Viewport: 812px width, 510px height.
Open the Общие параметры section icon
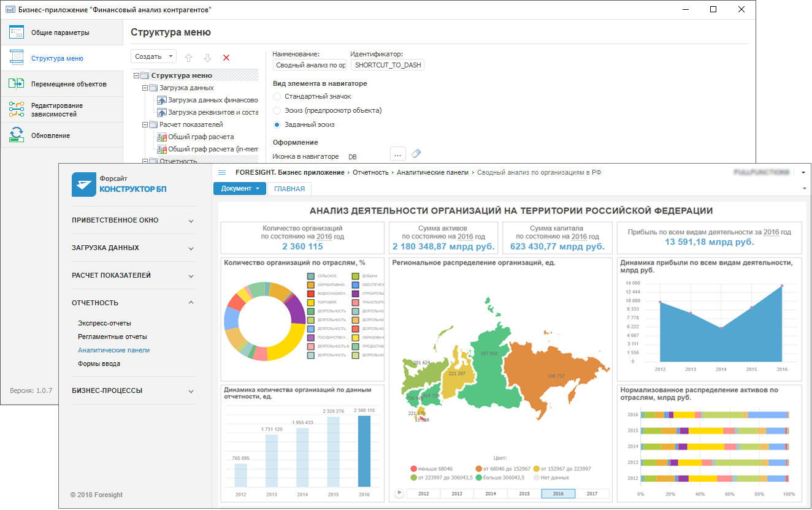pos(17,32)
